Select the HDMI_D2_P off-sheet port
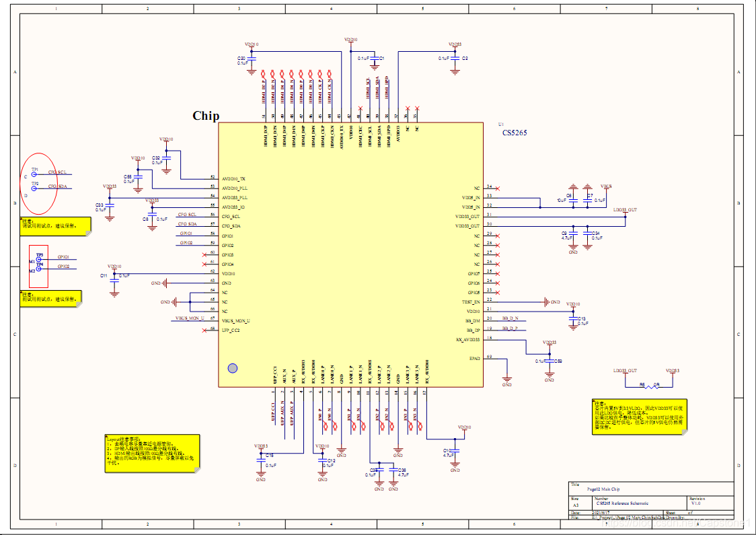This screenshot has height=535, width=756. (263, 74)
